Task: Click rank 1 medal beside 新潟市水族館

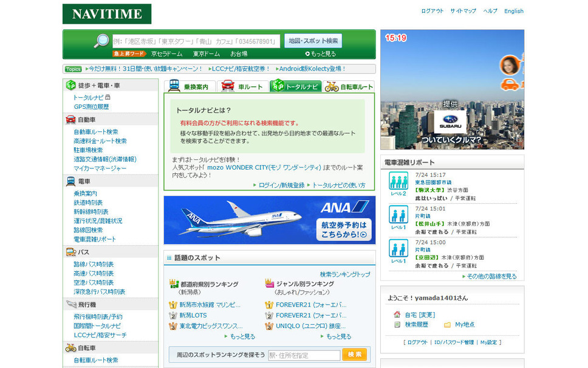Action: click(x=173, y=305)
